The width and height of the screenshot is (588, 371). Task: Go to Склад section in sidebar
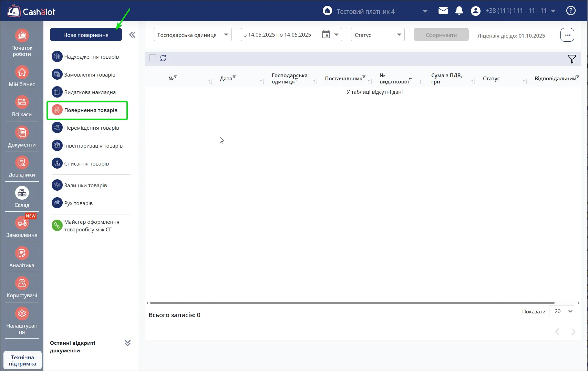pos(22,197)
